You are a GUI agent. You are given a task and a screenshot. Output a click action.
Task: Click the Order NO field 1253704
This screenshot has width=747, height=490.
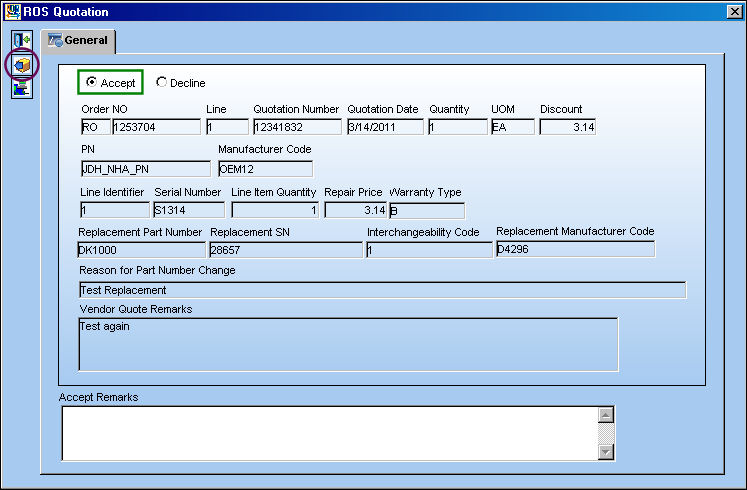click(156, 127)
